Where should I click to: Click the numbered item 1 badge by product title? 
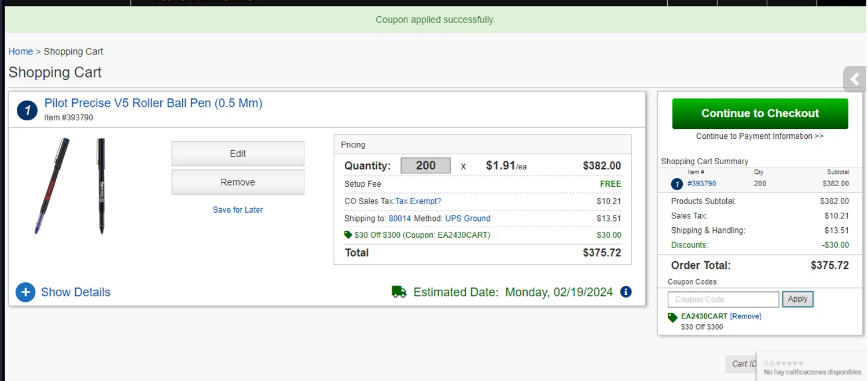27,110
